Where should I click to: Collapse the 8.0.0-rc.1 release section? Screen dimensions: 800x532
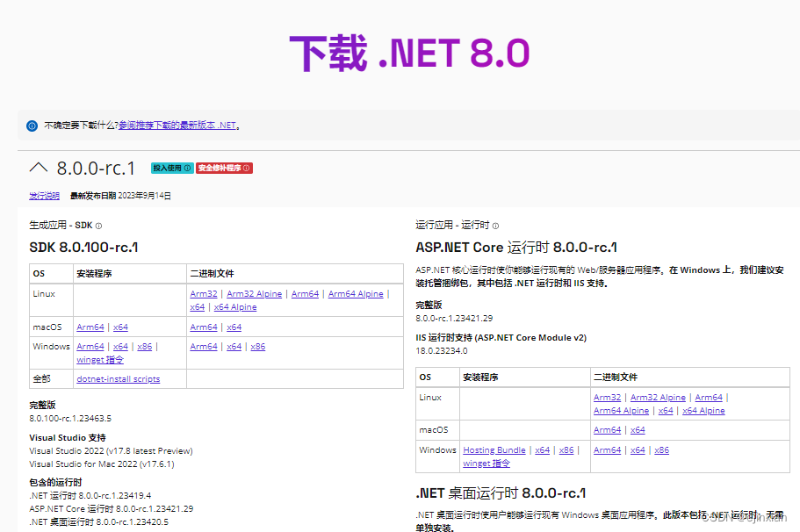pos(39,168)
